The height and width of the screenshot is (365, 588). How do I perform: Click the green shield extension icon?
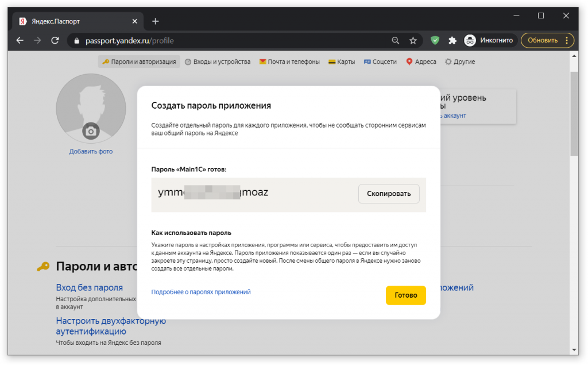435,41
